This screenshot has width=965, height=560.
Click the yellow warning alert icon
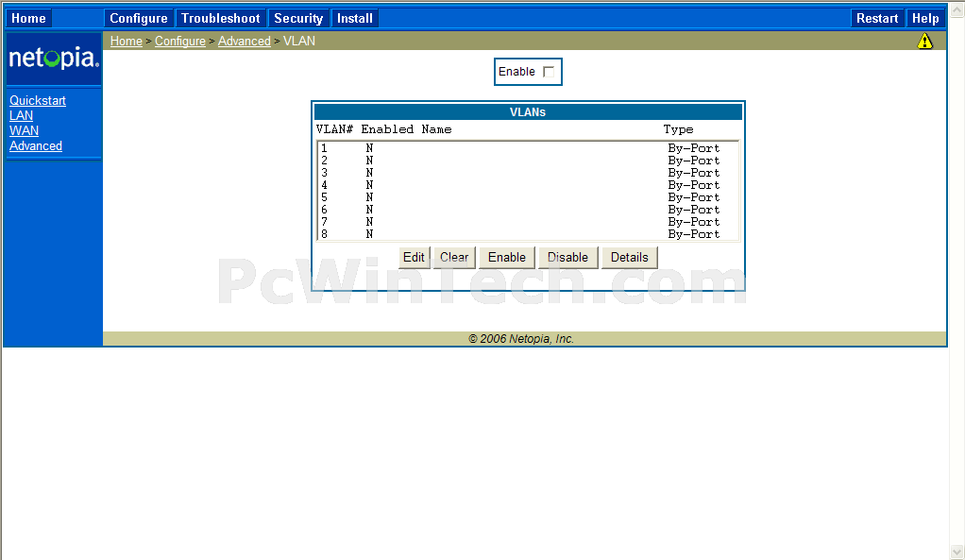[x=924, y=42]
